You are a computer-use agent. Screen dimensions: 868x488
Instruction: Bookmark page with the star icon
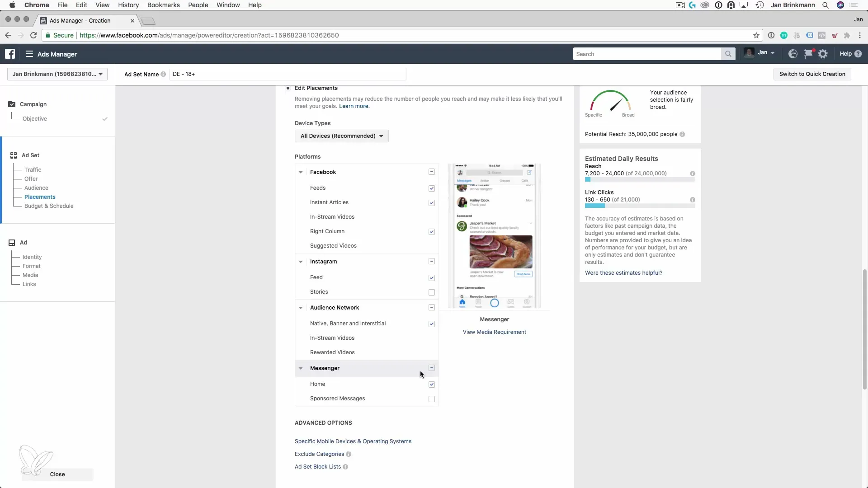point(756,35)
